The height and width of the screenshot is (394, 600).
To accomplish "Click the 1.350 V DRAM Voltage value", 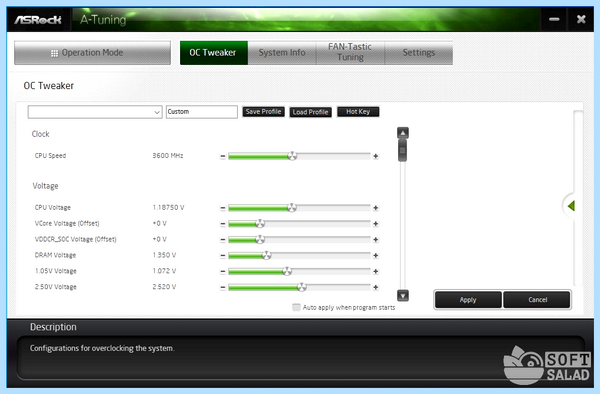I will [164, 255].
